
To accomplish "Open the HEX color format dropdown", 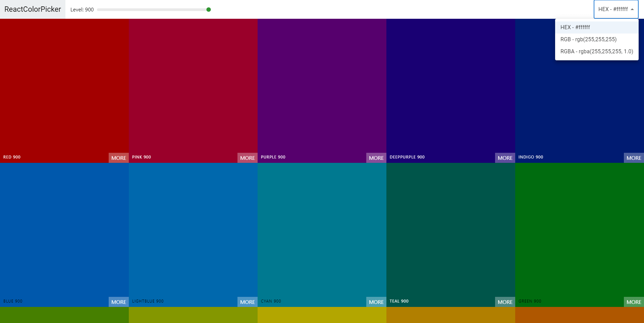I will click(x=616, y=9).
